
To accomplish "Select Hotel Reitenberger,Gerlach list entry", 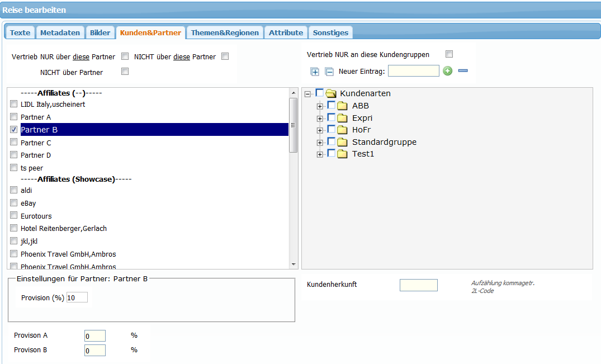I will pos(64,228).
